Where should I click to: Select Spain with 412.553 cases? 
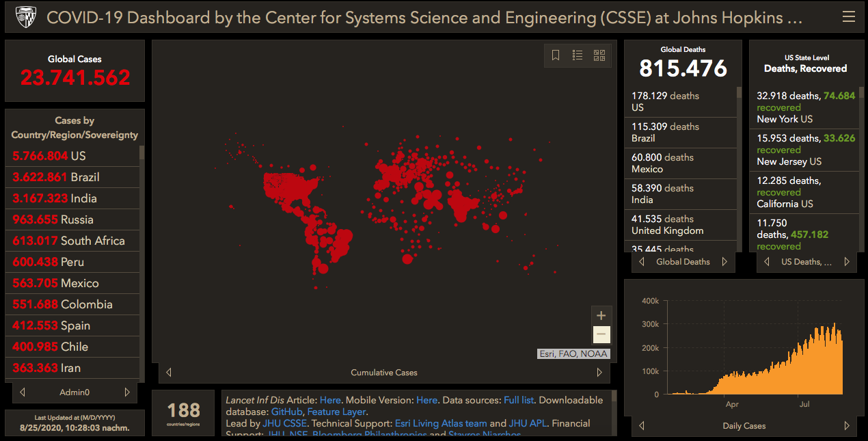72,325
